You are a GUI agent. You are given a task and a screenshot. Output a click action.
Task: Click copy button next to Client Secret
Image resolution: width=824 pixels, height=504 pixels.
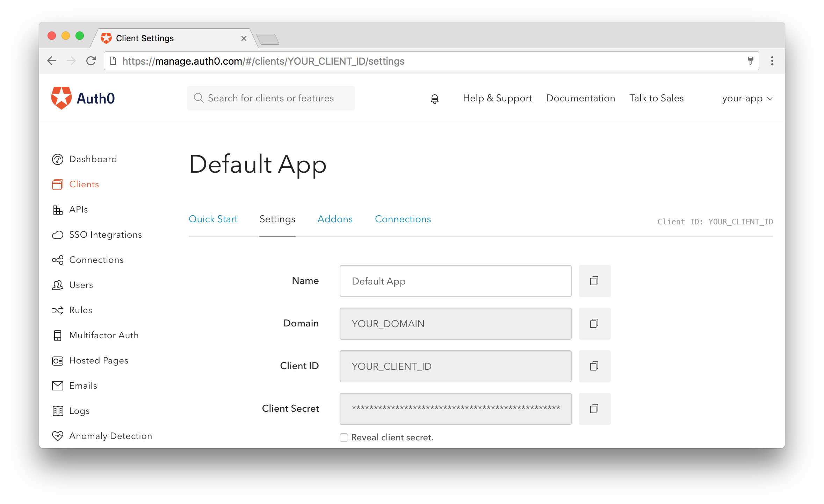pos(594,409)
